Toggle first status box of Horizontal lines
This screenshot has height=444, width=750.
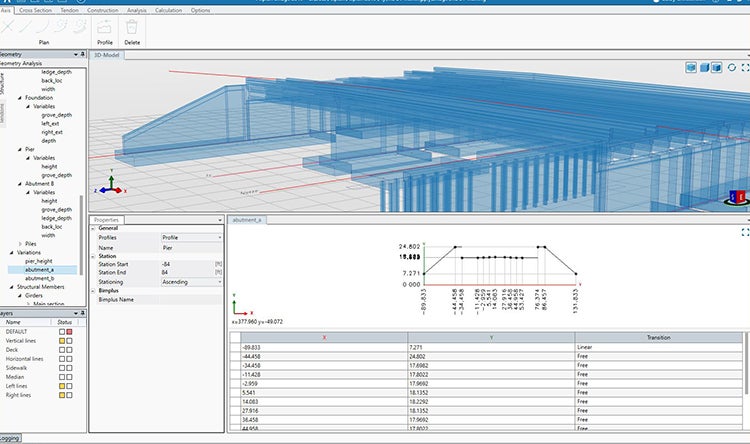coord(62,359)
